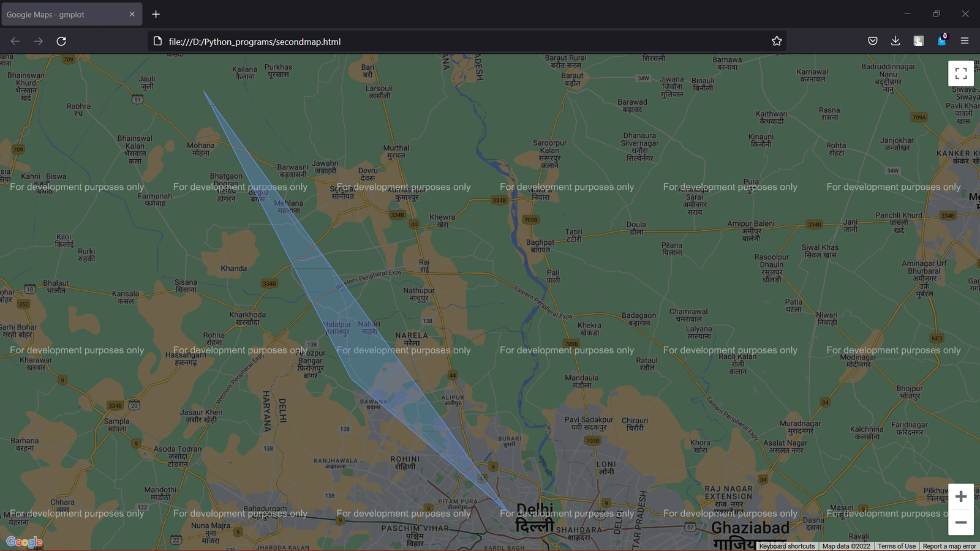Image resolution: width=980 pixels, height=551 pixels.
Task: Bookmark this page with star icon
Action: coord(777,41)
